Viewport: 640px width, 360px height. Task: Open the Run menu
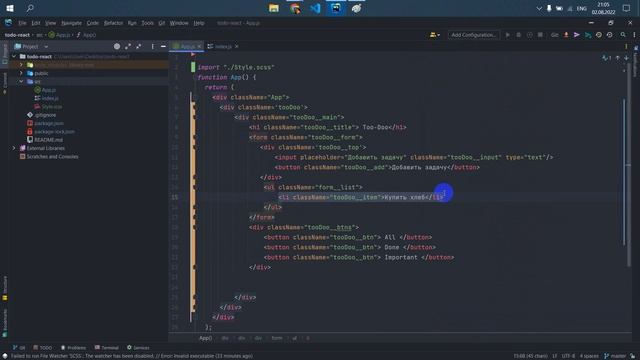(132, 23)
